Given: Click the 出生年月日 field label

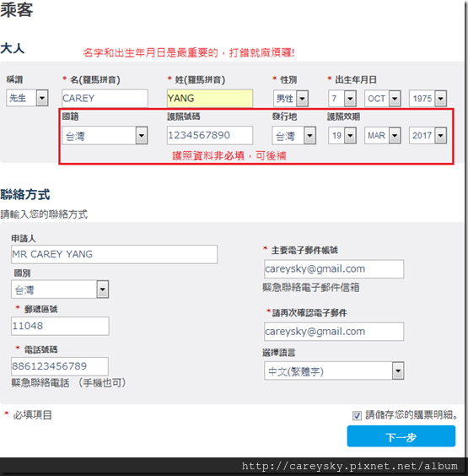Looking at the screenshot, I should tap(356, 80).
